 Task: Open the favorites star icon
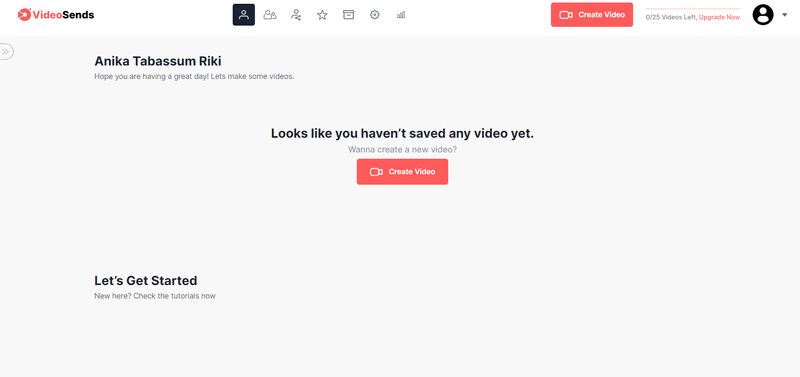click(322, 15)
